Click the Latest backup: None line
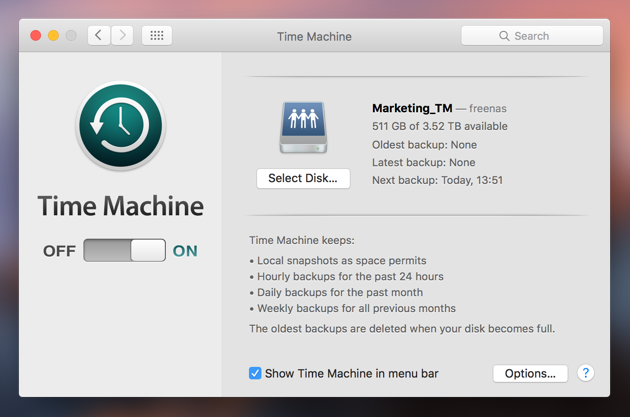The width and height of the screenshot is (630, 417). coord(423,162)
